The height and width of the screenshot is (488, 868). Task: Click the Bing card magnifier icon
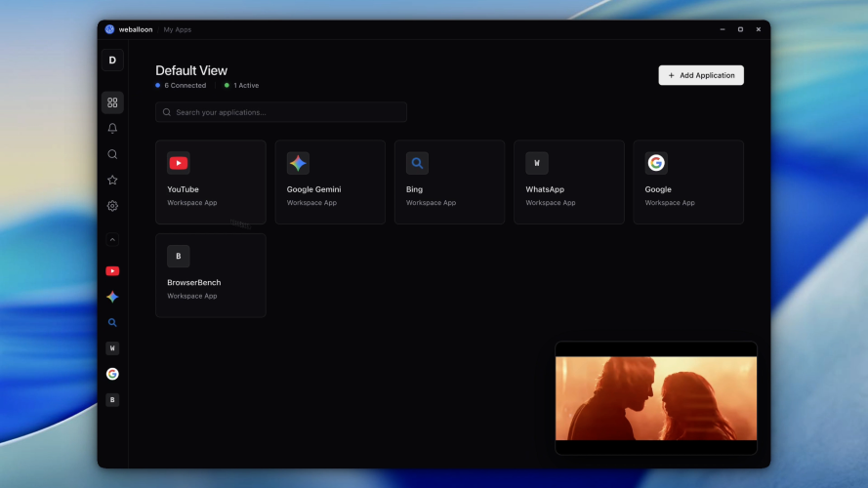tap(417, 163)
